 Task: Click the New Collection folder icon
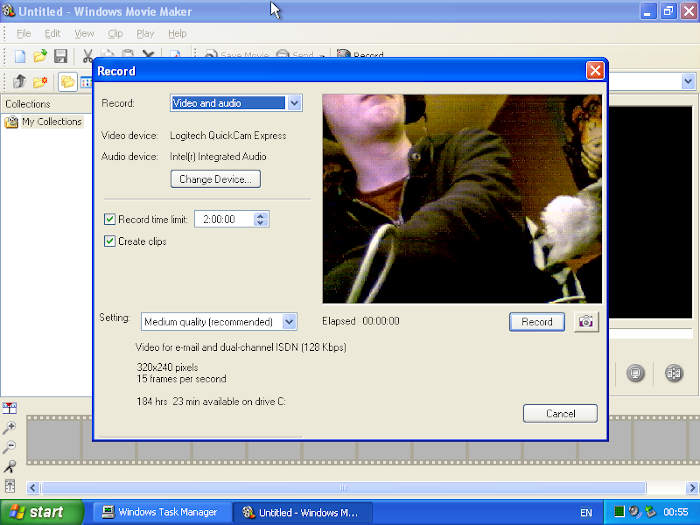[40, 82]
